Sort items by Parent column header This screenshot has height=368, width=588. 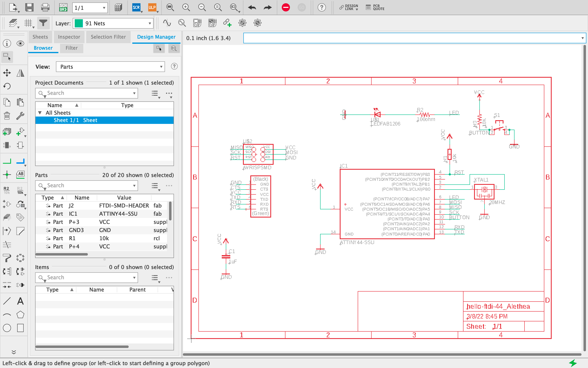(137, 290)
